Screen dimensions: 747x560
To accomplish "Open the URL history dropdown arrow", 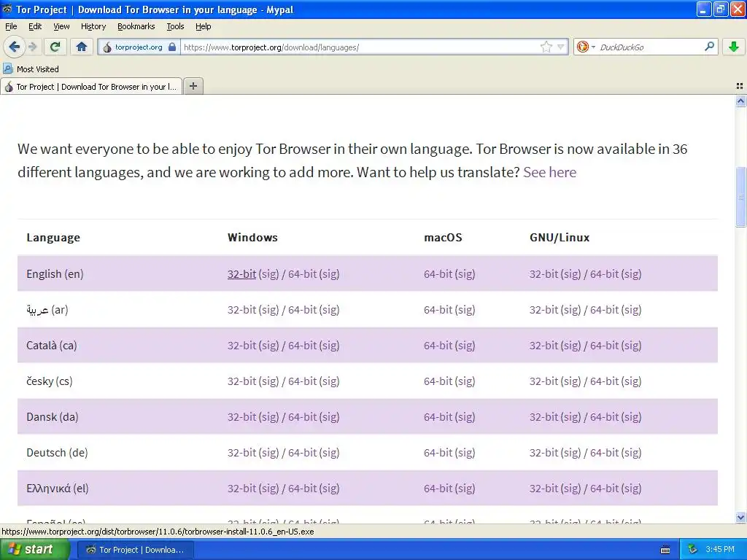I will pyautogui.click(x=561, y=47).
